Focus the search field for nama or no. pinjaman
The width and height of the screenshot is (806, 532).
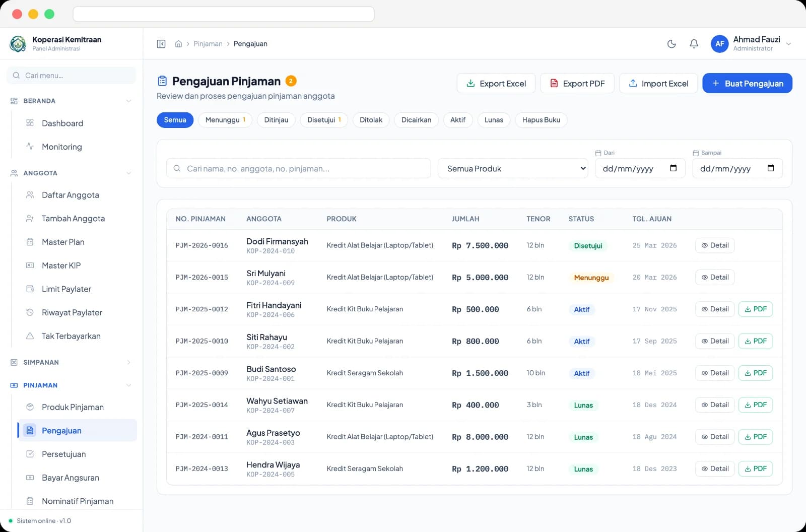pyautogui.click(x=299, y=168)
